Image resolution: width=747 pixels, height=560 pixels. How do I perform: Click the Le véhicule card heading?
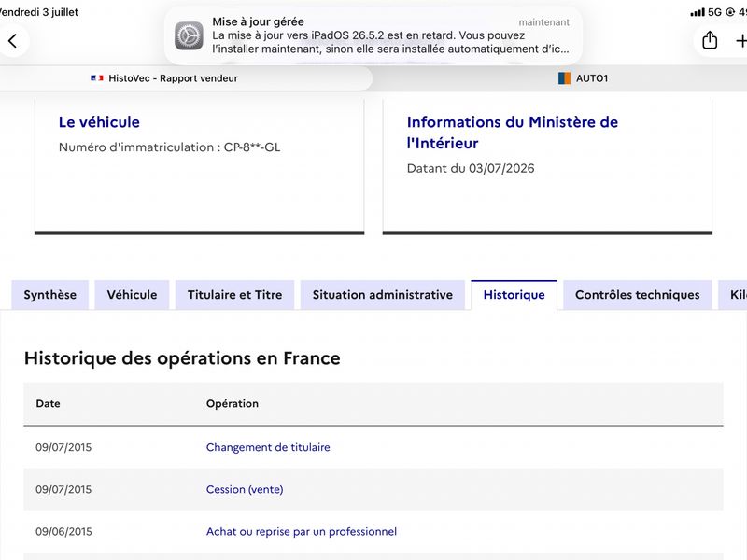click(99, 122)
